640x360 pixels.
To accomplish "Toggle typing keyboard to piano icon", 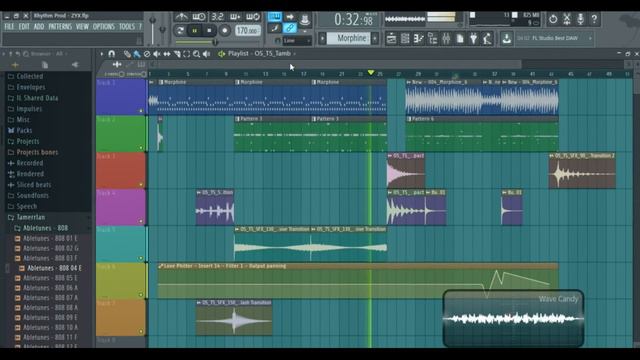I will click(x=275, y=17).
